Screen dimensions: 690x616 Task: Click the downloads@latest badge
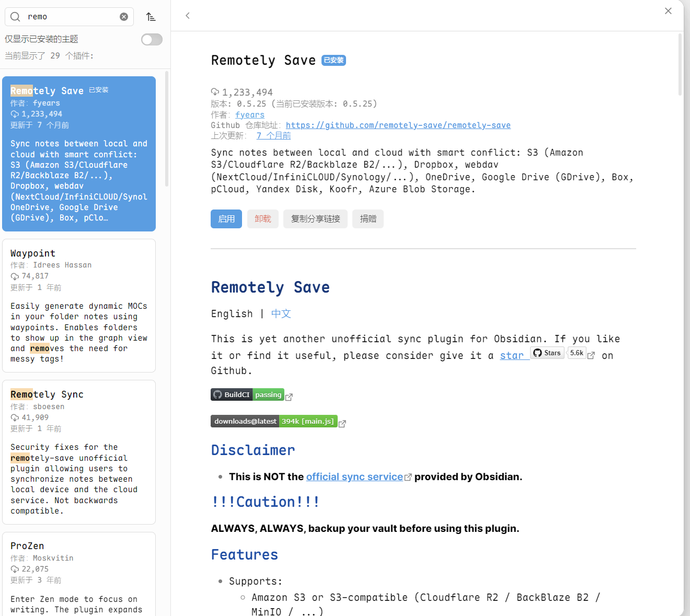tap(274, 422)
